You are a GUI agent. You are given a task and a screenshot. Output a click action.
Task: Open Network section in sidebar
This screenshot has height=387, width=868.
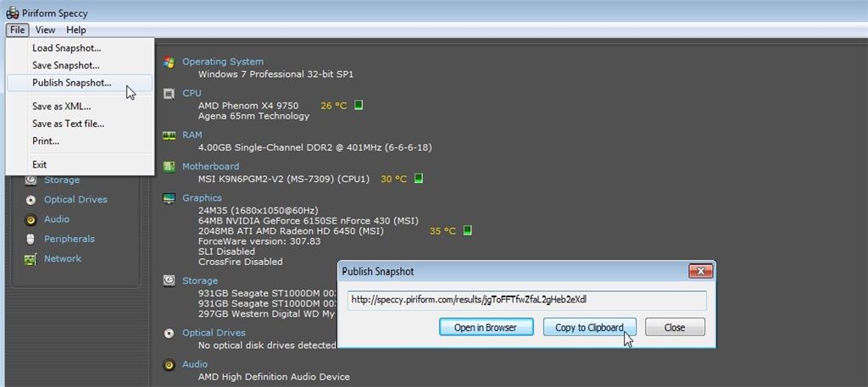(63, 258)
